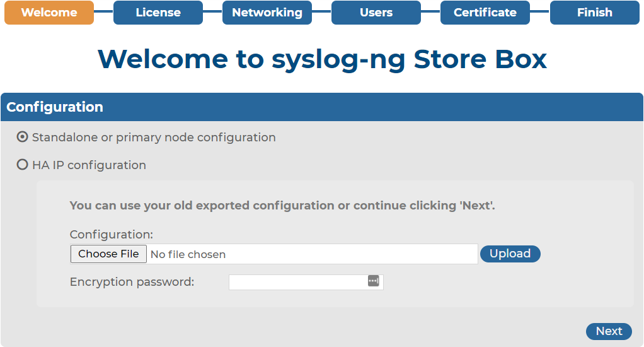The width and height of the screenshot is (644, 347).
Task: Click the 'HA IP configuration' label text
Action: point(89,165)
